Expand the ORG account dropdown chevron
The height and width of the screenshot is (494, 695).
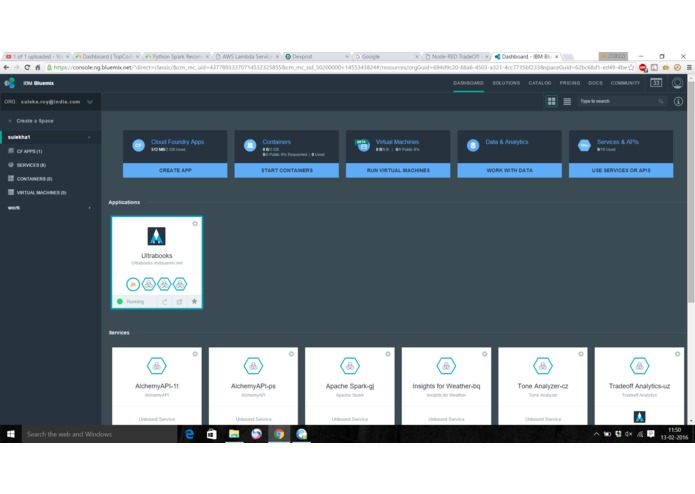90,102
